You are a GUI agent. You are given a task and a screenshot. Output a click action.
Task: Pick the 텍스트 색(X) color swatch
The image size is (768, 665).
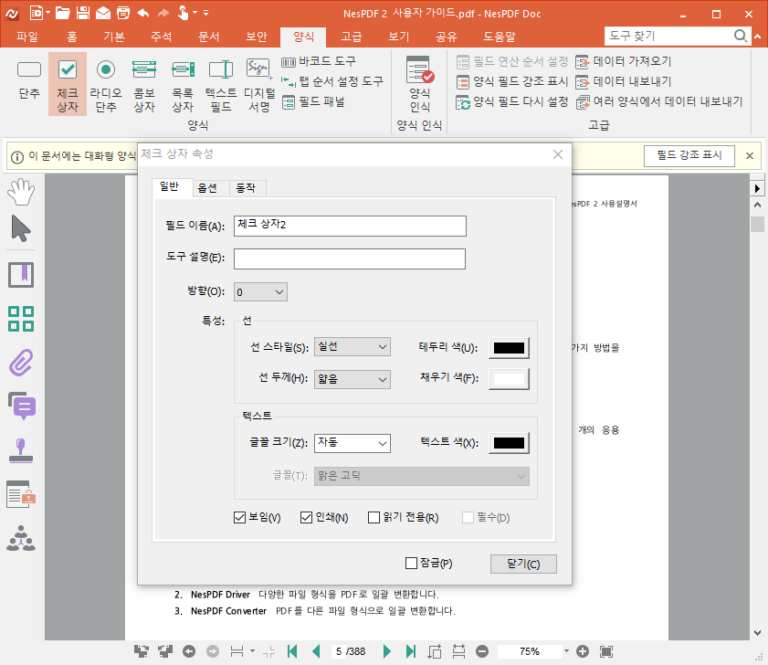tap(509, 443)
